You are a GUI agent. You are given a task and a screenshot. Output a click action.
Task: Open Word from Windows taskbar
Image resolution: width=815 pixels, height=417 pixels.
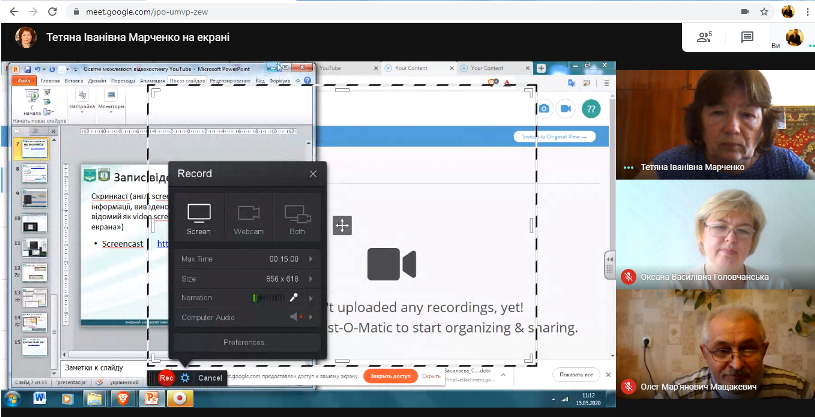point(41,398)
